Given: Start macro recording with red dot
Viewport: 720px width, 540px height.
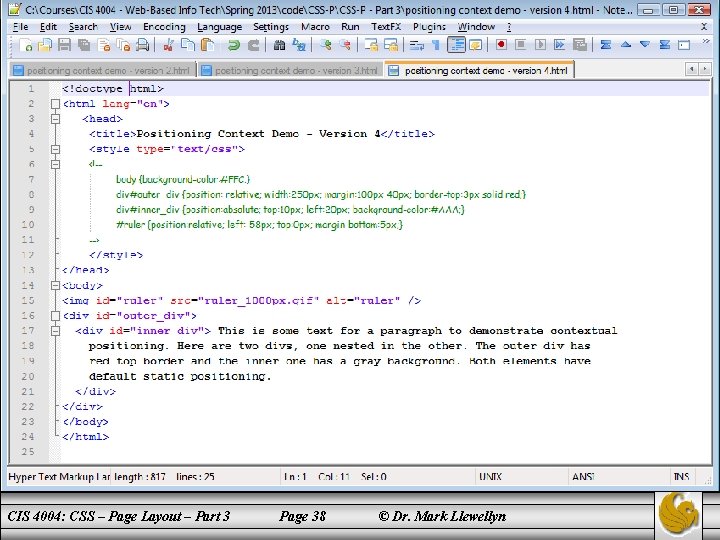Looking at the screenshot, I should (x=501, y=45).
